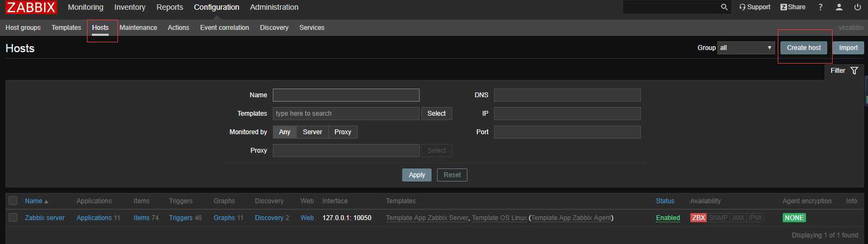Expand the Group dropdown set to all
This screenshot has height=244, width=868.
coord(746,48)
